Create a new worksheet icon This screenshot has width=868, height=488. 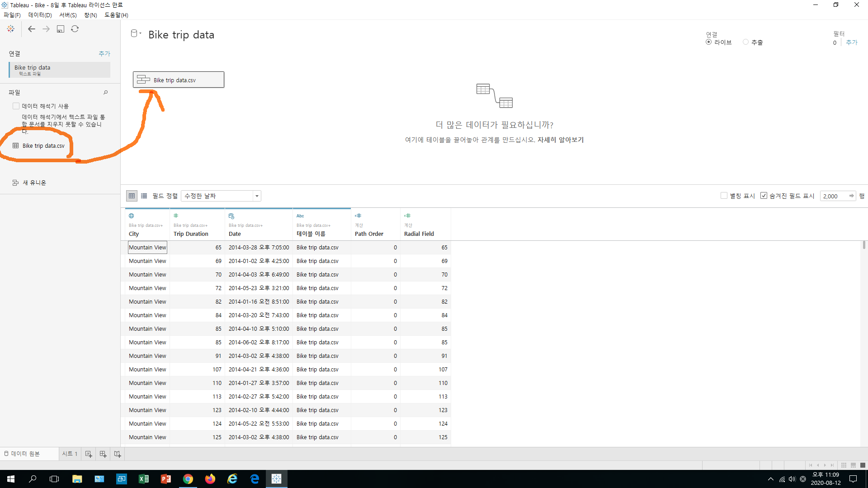point(89,454)
